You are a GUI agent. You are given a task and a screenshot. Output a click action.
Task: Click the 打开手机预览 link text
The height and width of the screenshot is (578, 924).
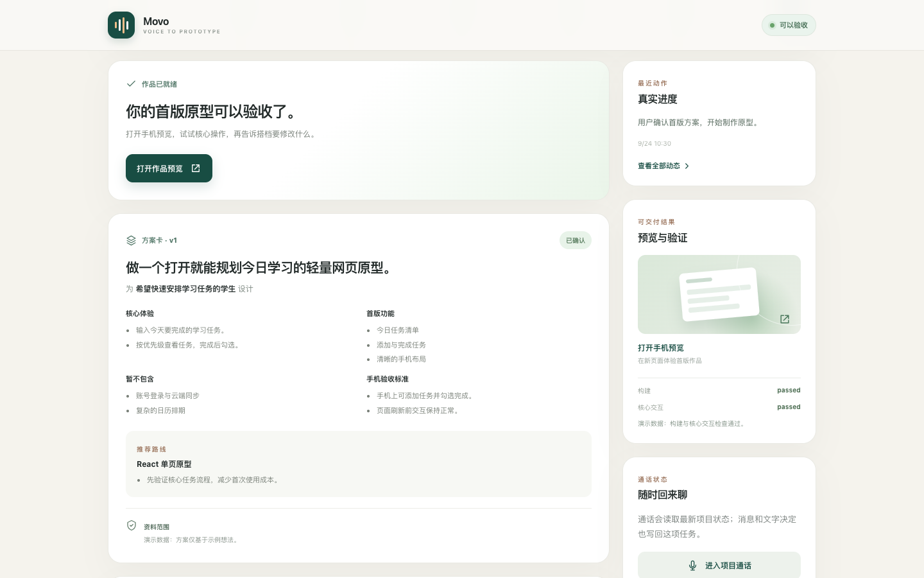point(661,347)
